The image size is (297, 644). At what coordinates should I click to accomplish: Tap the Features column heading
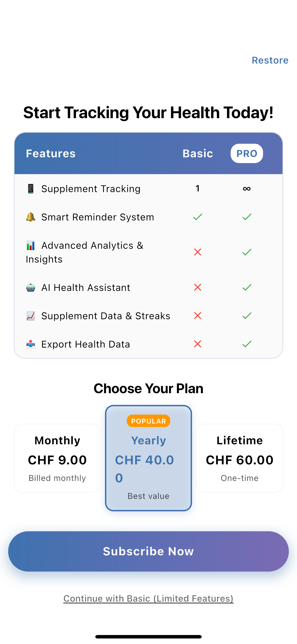tap(51, 153)
